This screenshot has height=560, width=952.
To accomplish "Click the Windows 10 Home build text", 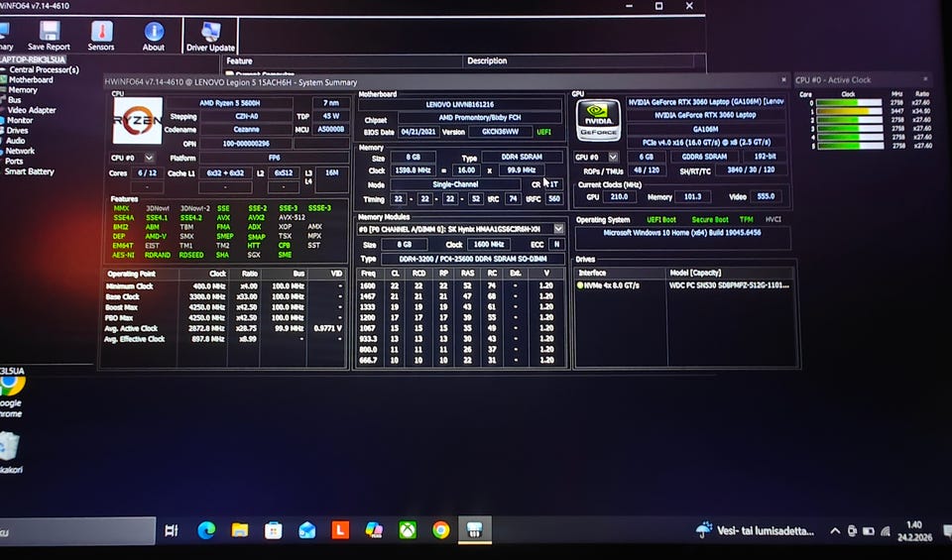I will tap(682, 232).
